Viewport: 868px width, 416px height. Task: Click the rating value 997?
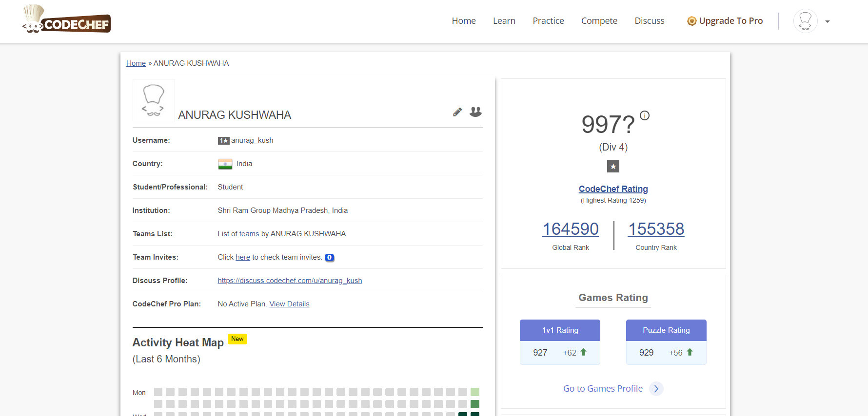[x=608, y=125]
